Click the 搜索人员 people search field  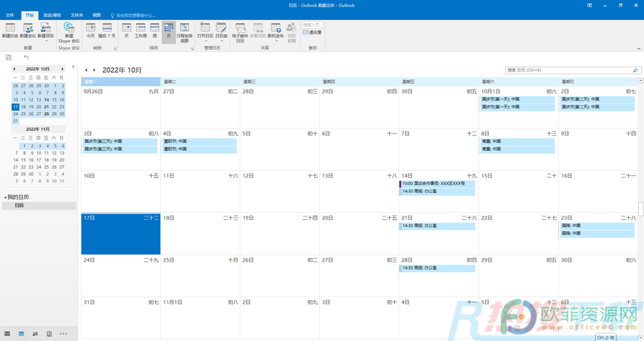click(x=313, y=24)
